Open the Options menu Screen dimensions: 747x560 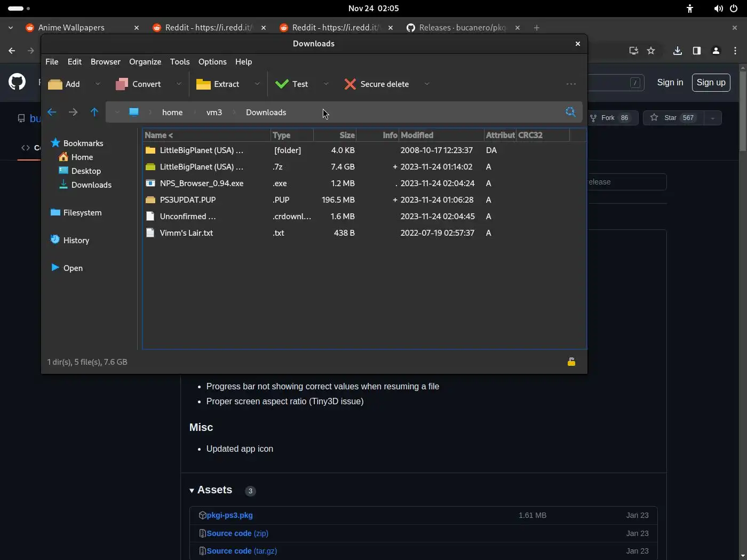pyautogui.click(x=212, y=62)
